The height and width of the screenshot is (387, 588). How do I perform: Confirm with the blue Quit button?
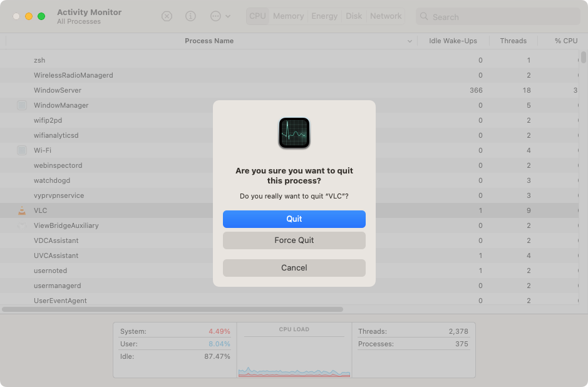(x=294, y=219)
